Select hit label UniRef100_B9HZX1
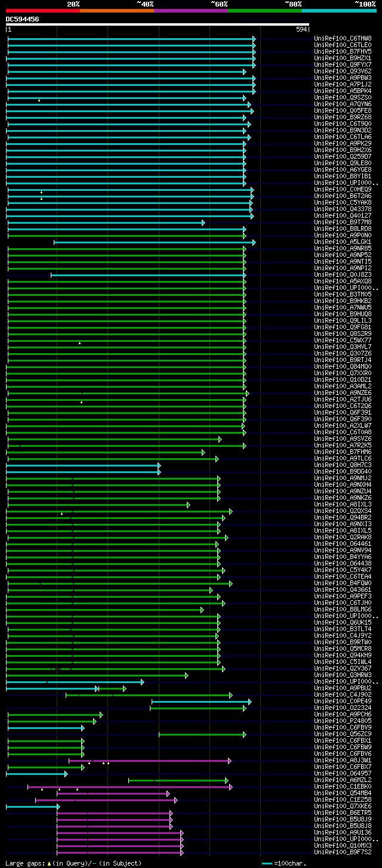382x868 pixels. coord(343,58)
